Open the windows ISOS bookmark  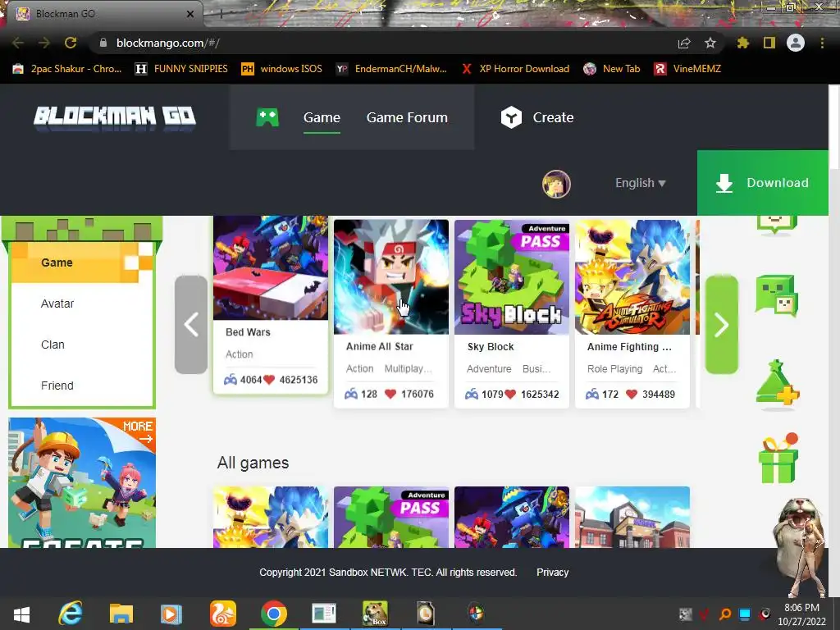[x=282, y=69]
